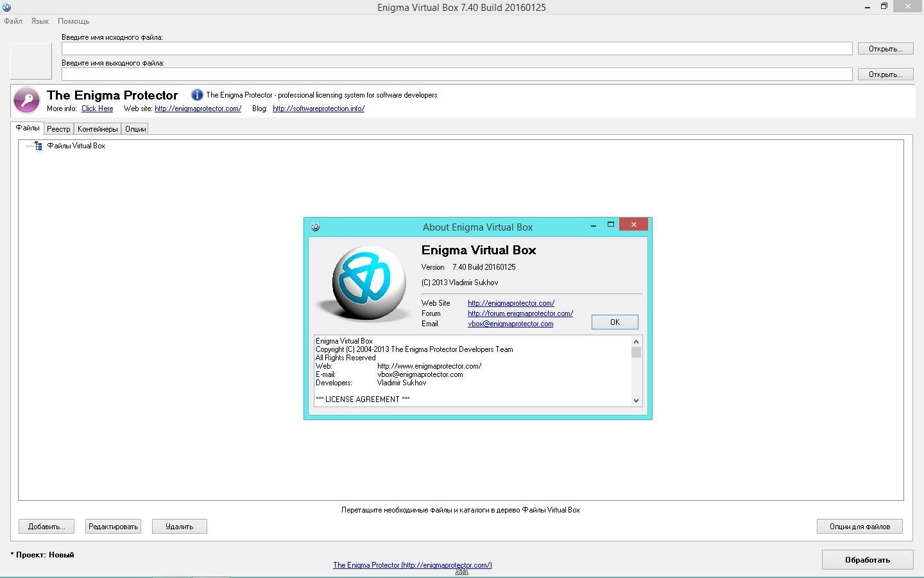Select Файлы Virtual Box tree root
The width and height of the screenshot is (924, 578).
(x=76, y=146)
